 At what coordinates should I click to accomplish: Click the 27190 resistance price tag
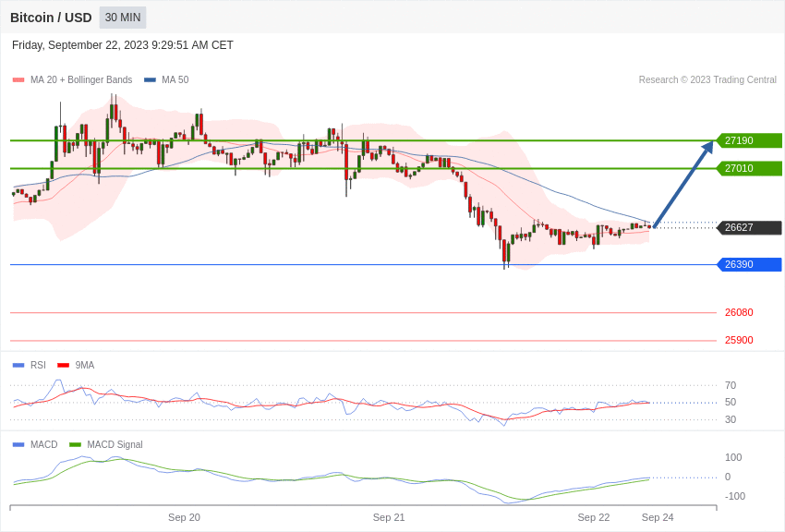pyautogui.click(x=749, y=140)
